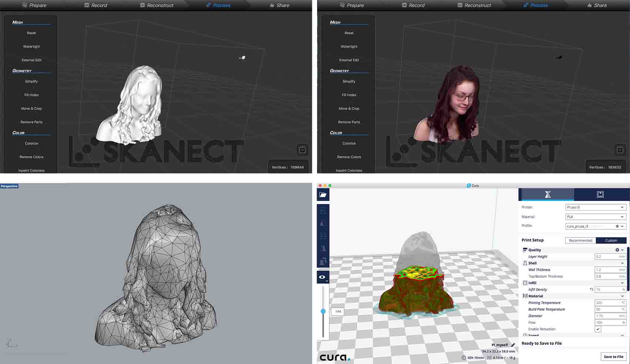Image resolution: width=630 pixels, height=364 pixels.
Task: Open the Share tab in the white-mesh Skanect window
Action: tap(280, 5)
